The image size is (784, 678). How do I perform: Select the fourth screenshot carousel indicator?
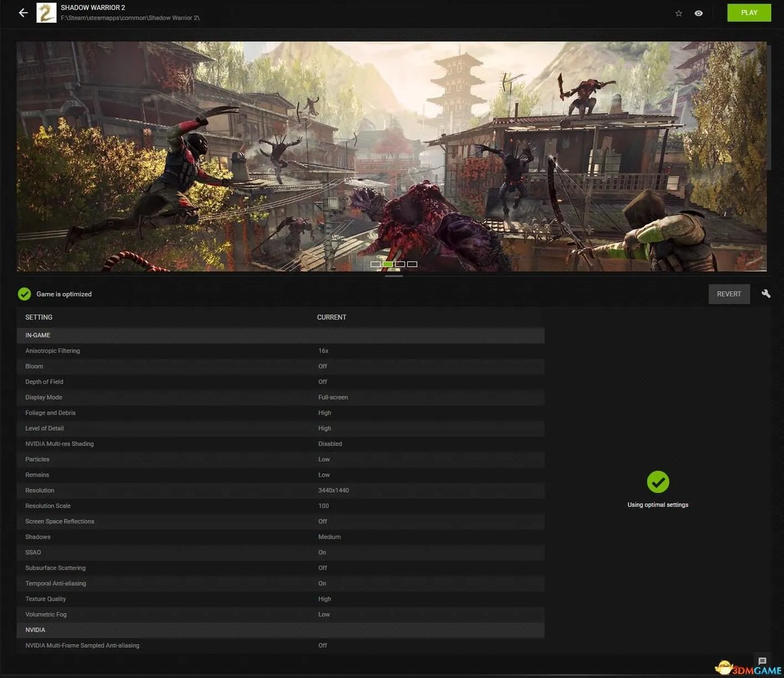pyautogui.click(x=412, y=264)
